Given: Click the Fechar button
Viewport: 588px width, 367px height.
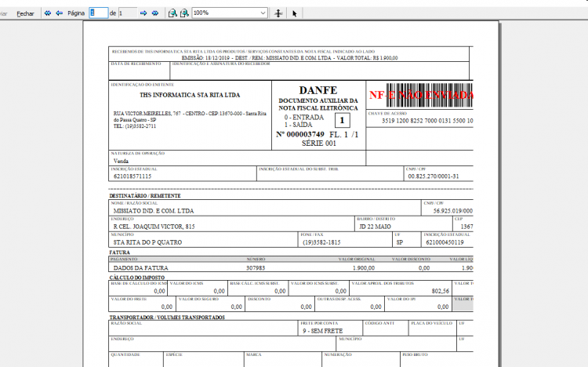Looking at the screenshot, I should [25, 13].
